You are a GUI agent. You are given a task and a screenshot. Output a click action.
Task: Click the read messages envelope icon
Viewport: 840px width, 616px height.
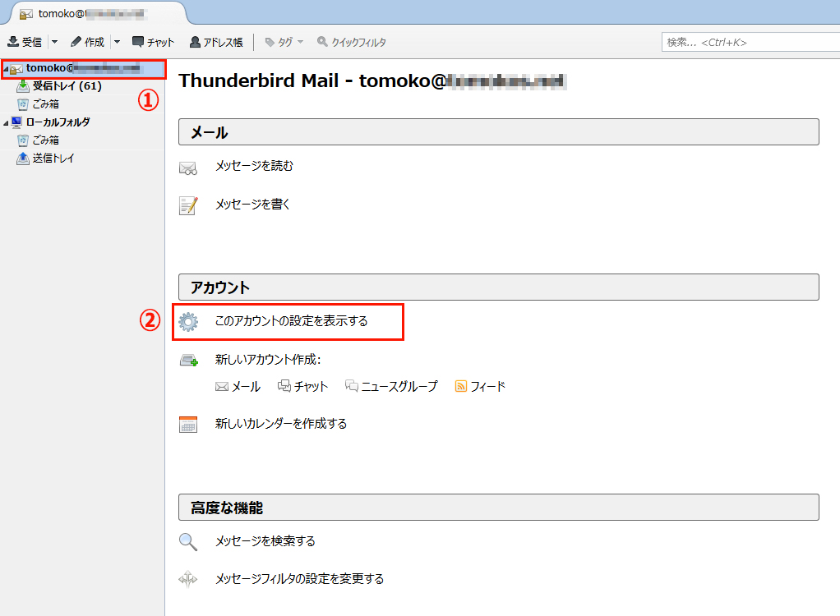(x=188, y=168)
